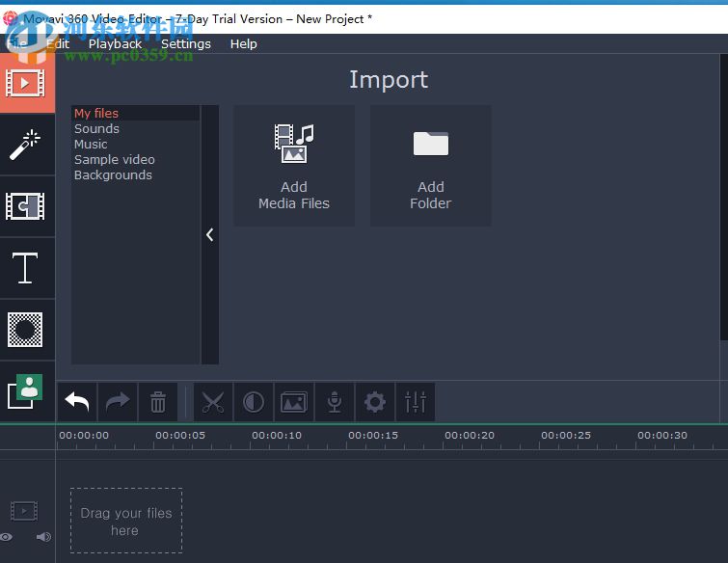Select Sample video category
This screenshot has height=563, width=728.
tap(136, 159)
